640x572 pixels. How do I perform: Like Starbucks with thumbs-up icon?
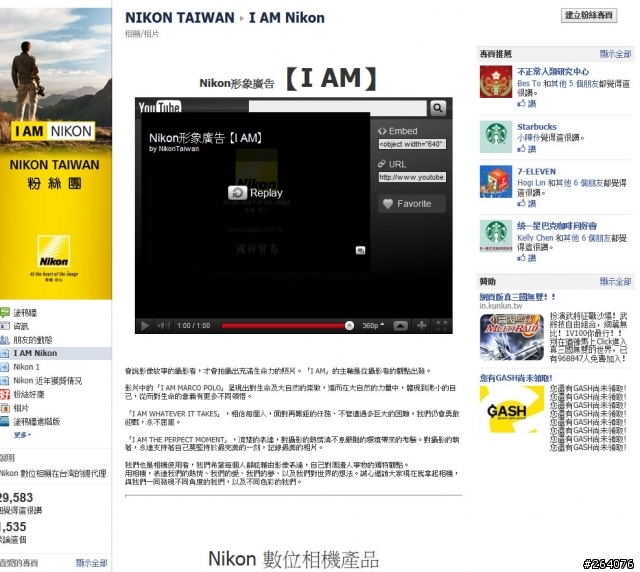[527, 149]
